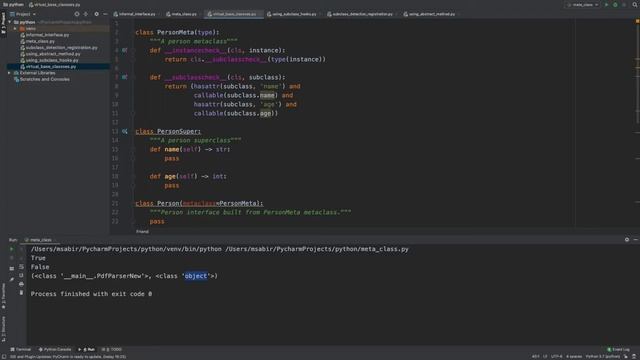Click the Python interpreter status bar entry
This screenshot has width=640, height=360.
pos(603,357)
